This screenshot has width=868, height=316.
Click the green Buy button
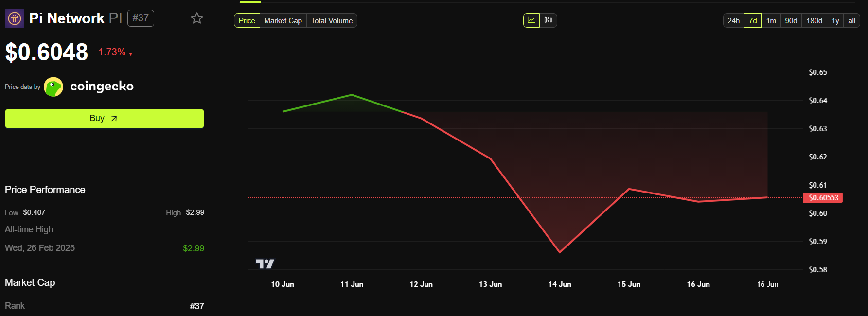pos(105,119)
